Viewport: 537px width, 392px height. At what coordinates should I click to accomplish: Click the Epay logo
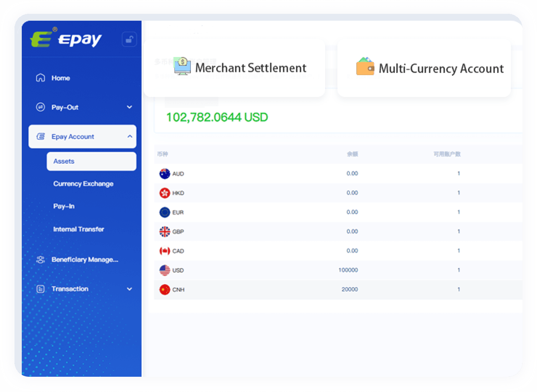[66, 38]
